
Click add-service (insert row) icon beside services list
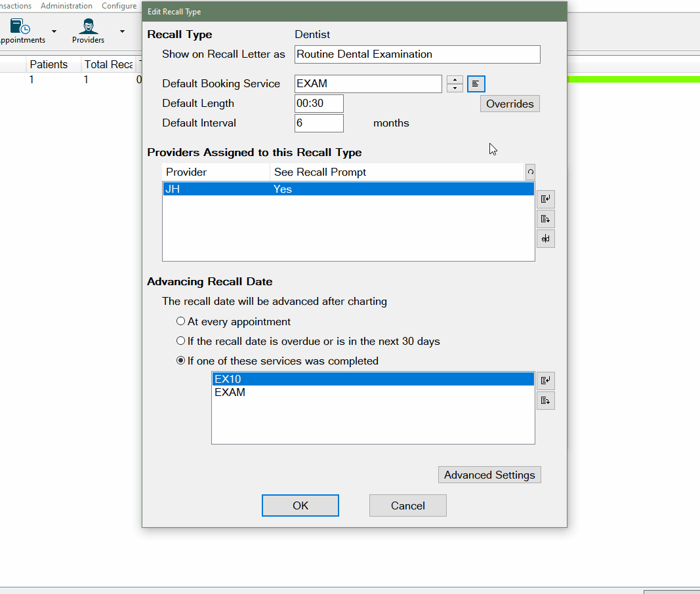tap(546, 381)
